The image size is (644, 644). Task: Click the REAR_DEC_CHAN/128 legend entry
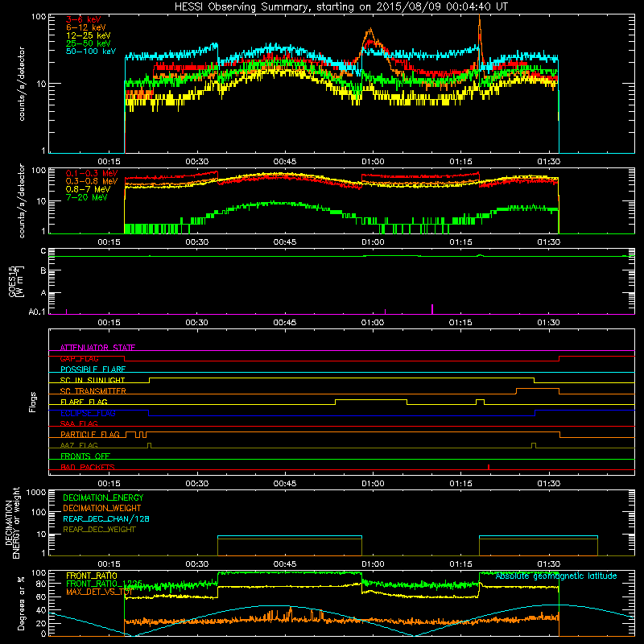click(106, 518)
